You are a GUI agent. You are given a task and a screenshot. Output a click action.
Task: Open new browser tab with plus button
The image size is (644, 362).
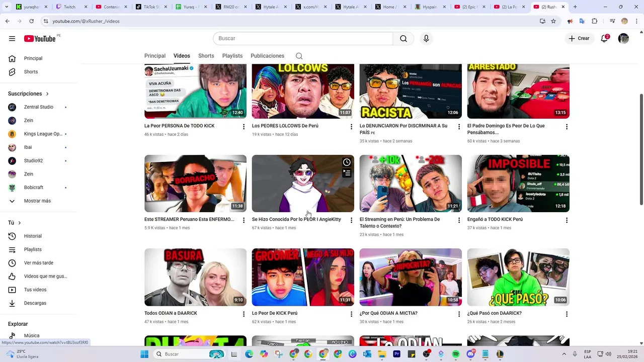tap(575, 7)
